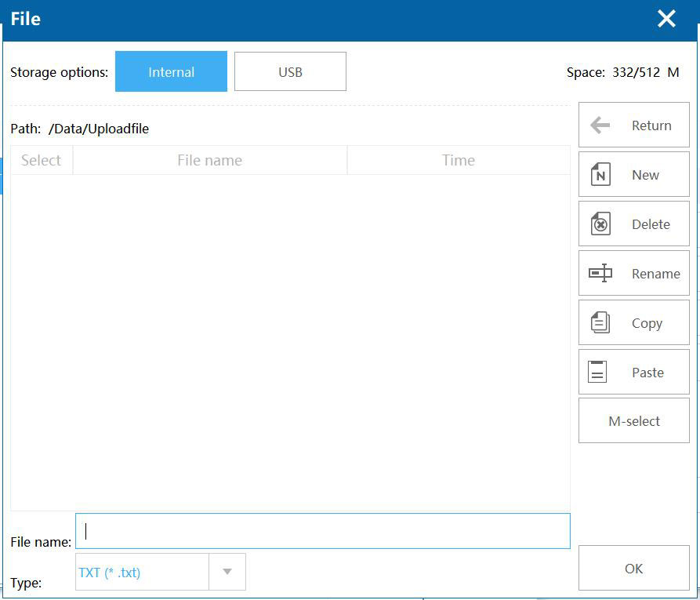Click the Delete file icon
Image resolution: width=700 pixels, height=600 pixels.
click(x=600, y=224)
